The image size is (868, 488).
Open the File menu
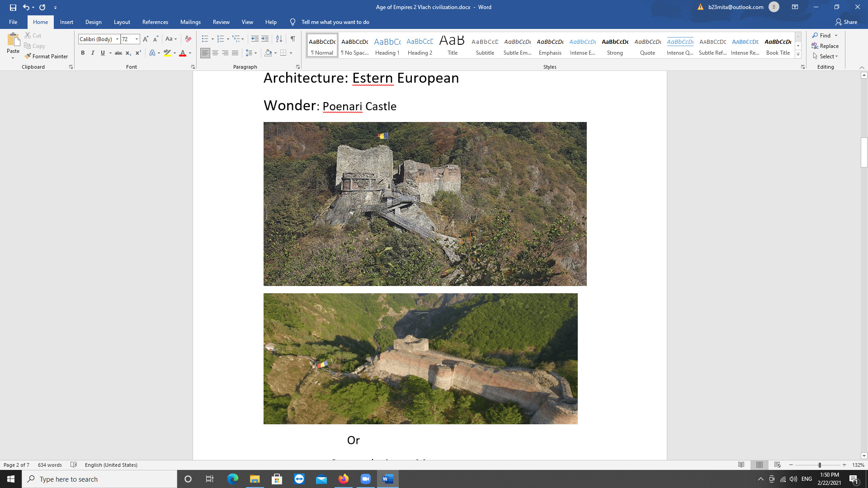pos(13,22)
